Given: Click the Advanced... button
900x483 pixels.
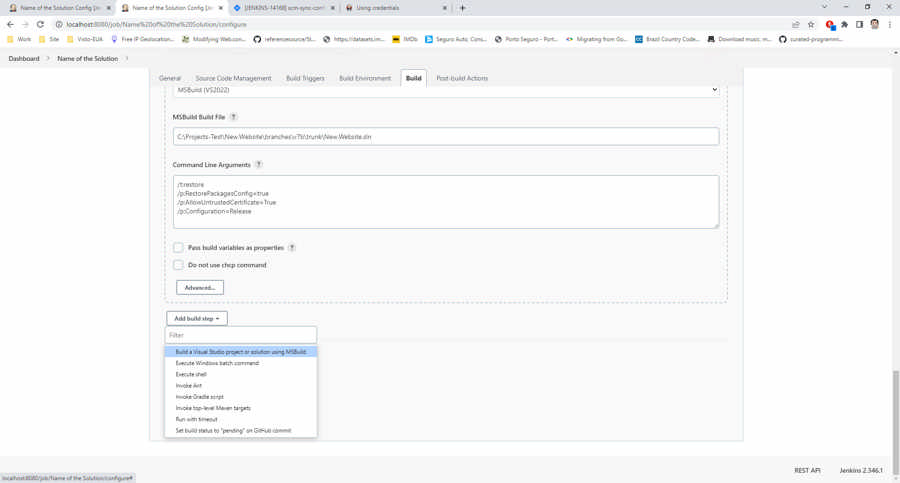Looking at the screenshot, I should click(x=200, y=288).
